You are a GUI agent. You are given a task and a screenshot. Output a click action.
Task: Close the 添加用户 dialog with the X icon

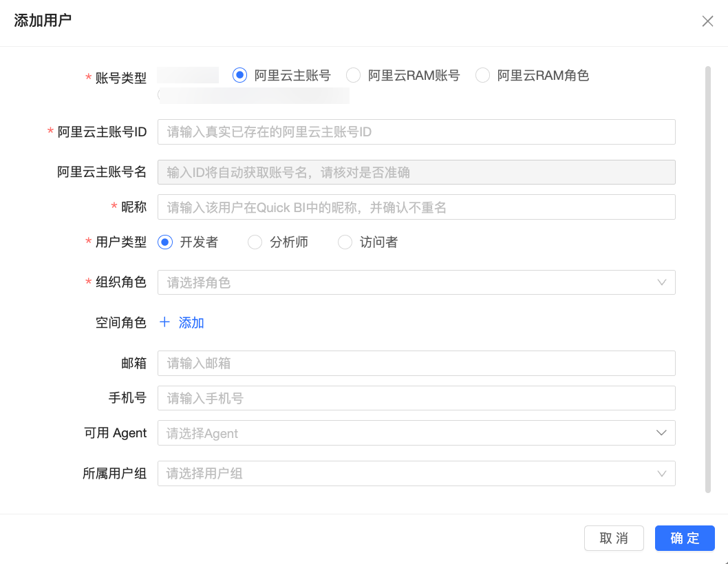coord(707,21)
